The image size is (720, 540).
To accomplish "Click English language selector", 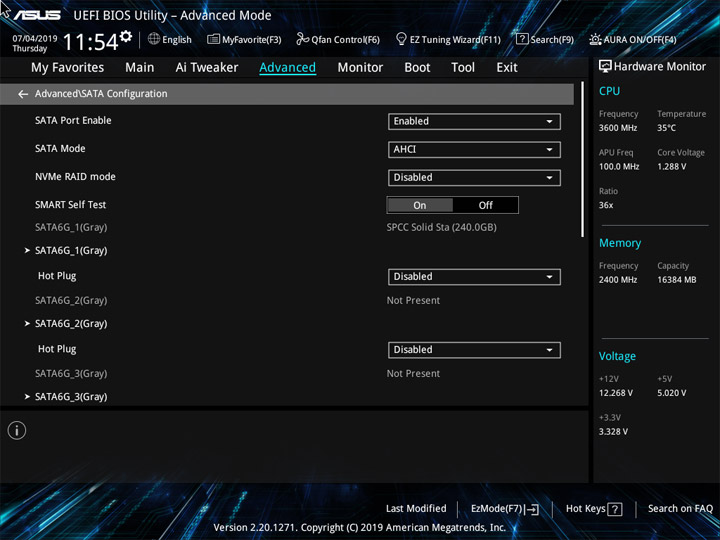I will (177, 39).
